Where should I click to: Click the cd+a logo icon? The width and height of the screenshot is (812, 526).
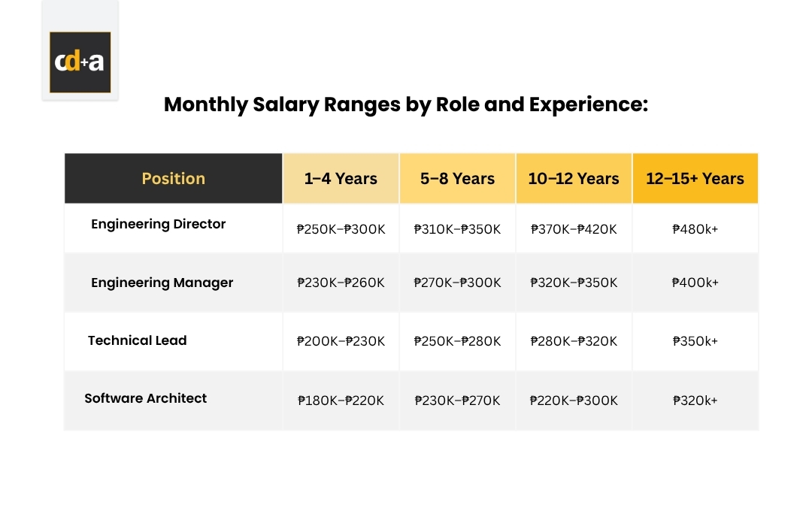80,62
